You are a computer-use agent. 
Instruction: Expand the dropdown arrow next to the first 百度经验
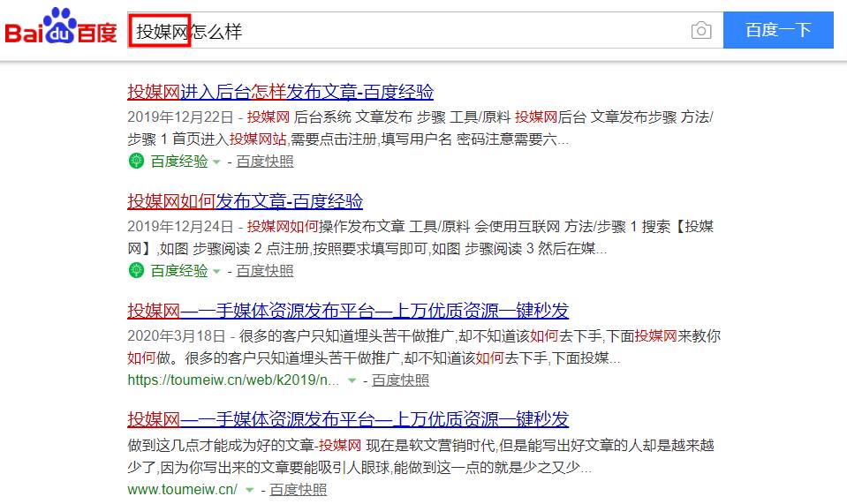tap(216, 162)
